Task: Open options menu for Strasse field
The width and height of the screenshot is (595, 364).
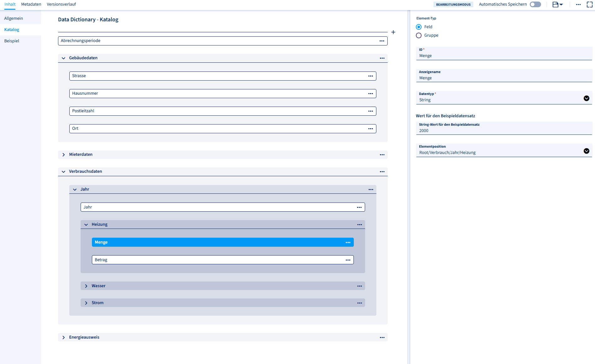Action: click(x=370, y=76)
